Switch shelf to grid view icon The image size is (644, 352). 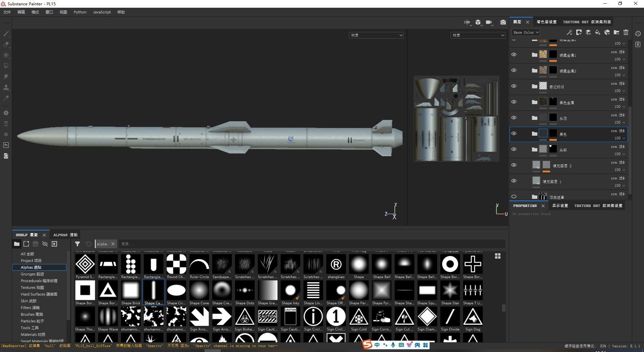point(498,256)
